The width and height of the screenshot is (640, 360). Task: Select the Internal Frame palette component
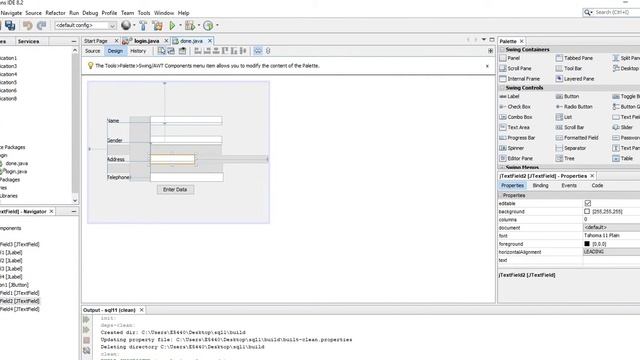pos(520,79)
